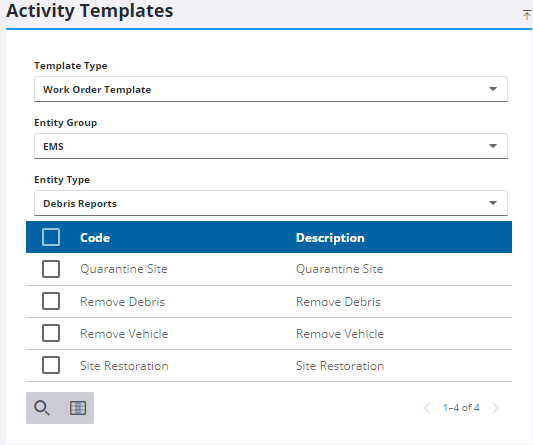Sort by the Code column header
This screenshot has width=533, height=445.
tap(95, 238)
